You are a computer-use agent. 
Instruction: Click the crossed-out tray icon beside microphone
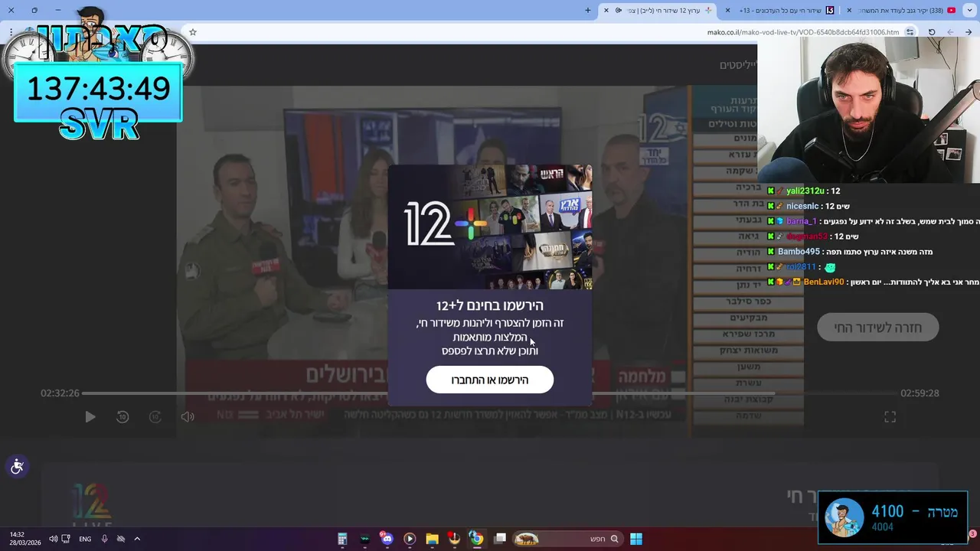click(x=121, y=539)
